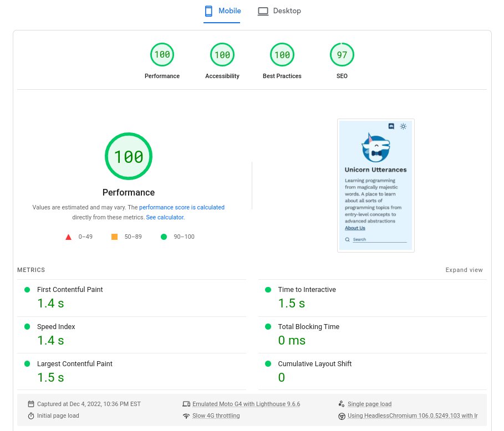Click the Mobile phone icon

pos(208,11)
